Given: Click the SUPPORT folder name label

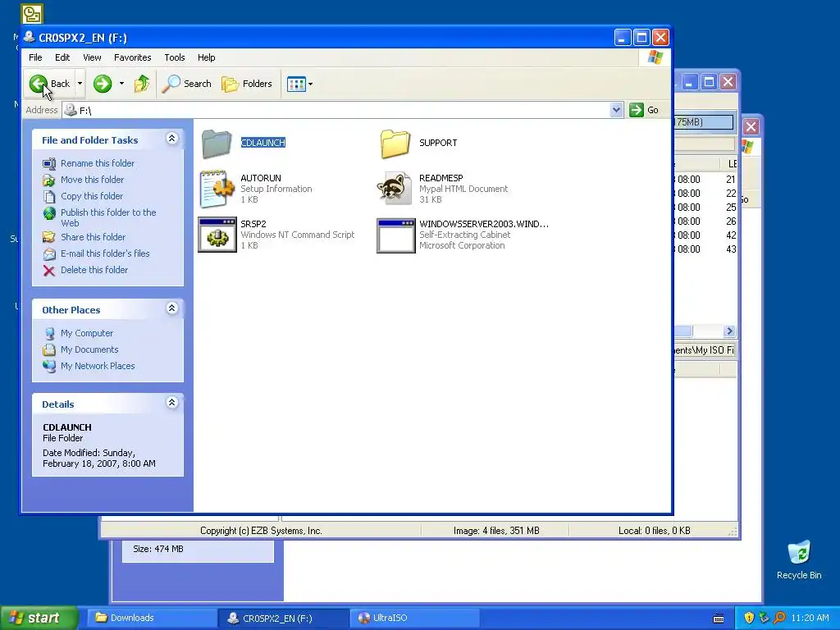Looking at the screenshot, I should click(438, 143).
